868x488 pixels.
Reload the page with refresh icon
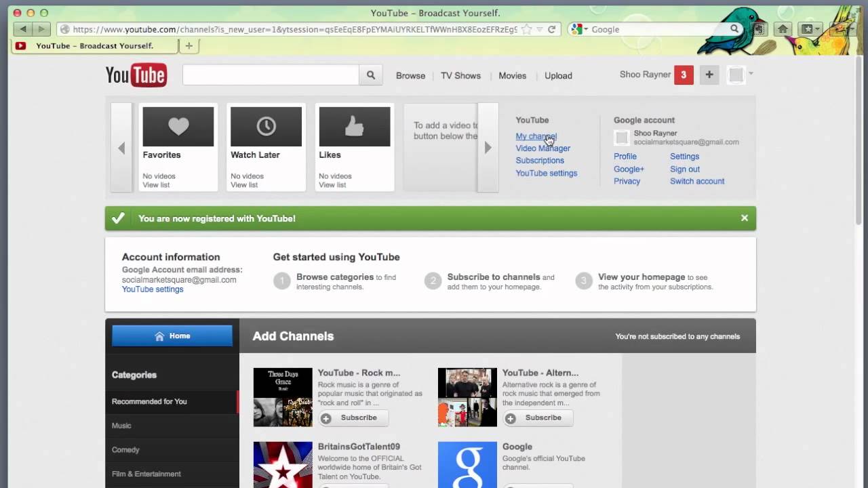click(x=552, y=29)
